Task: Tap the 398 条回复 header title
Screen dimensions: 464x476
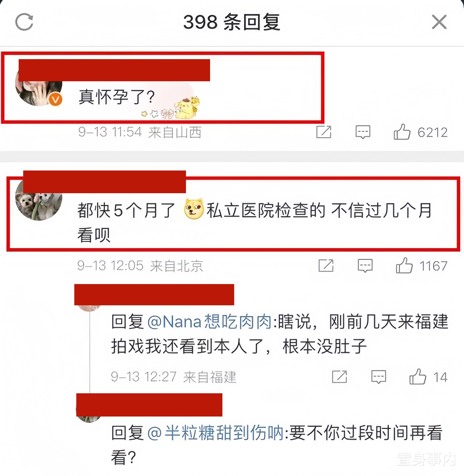Action: [x=232, y=22]
